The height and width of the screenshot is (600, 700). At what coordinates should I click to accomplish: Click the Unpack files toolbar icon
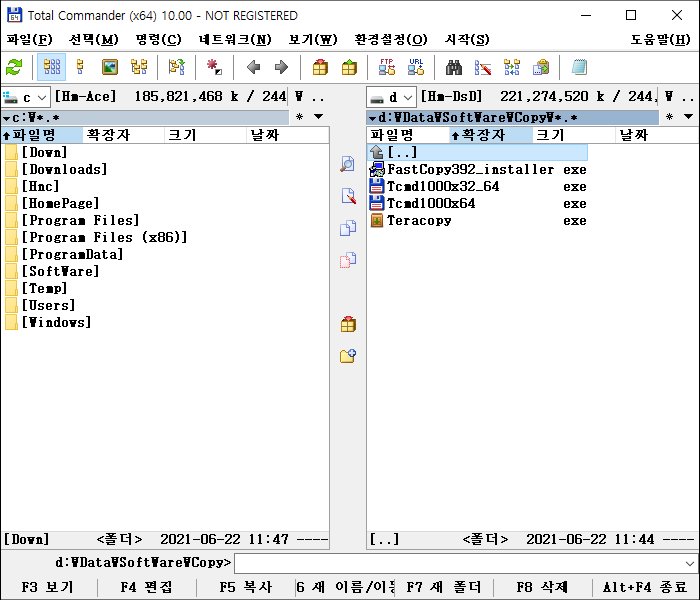pyautogui.click(x=349, y=67)
